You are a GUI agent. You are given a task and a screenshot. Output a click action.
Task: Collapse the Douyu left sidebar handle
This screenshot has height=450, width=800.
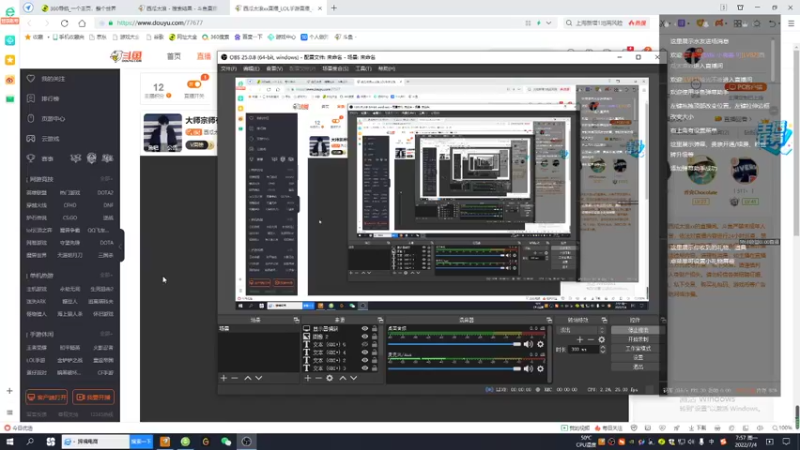pos(121,246)
